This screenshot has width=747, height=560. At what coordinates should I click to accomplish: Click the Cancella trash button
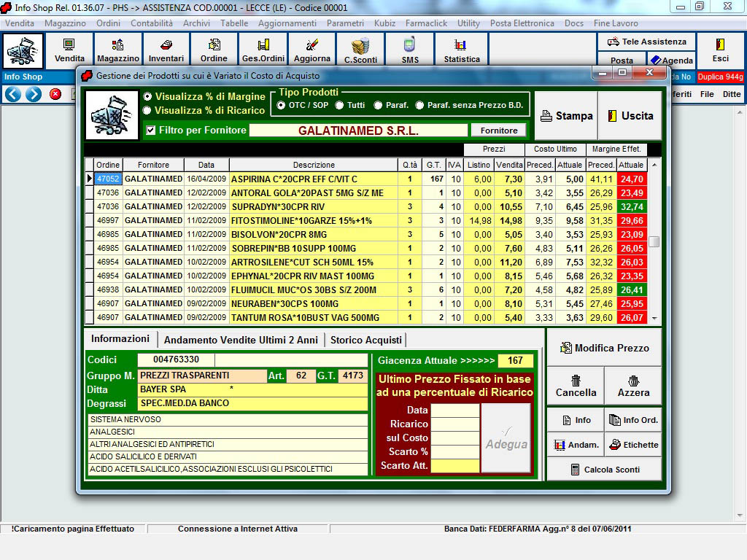(576, 386)
